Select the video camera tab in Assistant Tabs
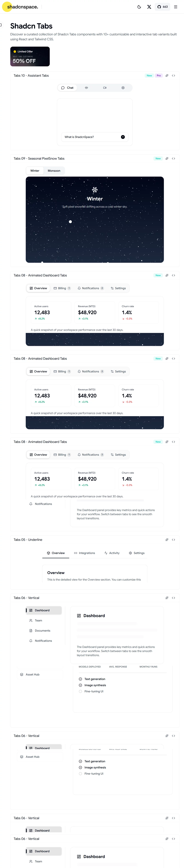 click(105, 88)
